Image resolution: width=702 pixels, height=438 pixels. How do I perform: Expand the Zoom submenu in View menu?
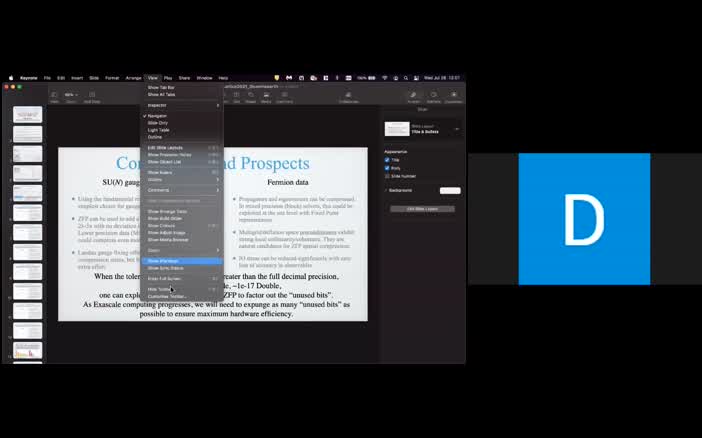click(x=182, y=250)
